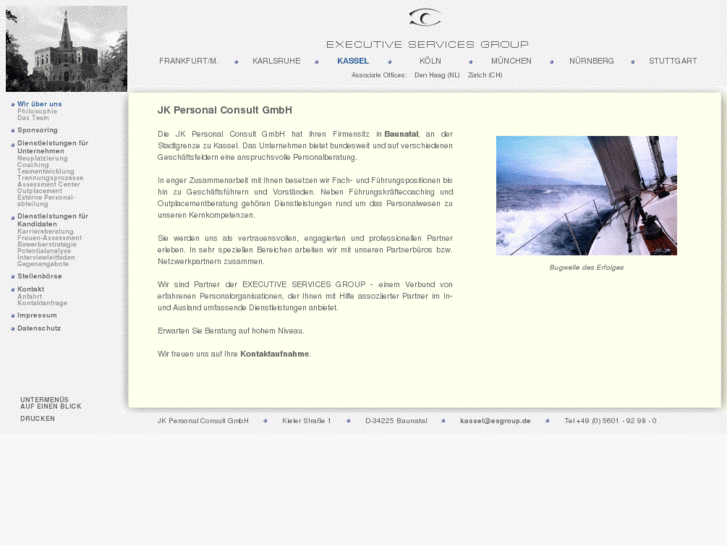The width and height of the screenshot is (727, 545).
Task: Switch to the Karlsruhe office
Action: coord(276,61)
